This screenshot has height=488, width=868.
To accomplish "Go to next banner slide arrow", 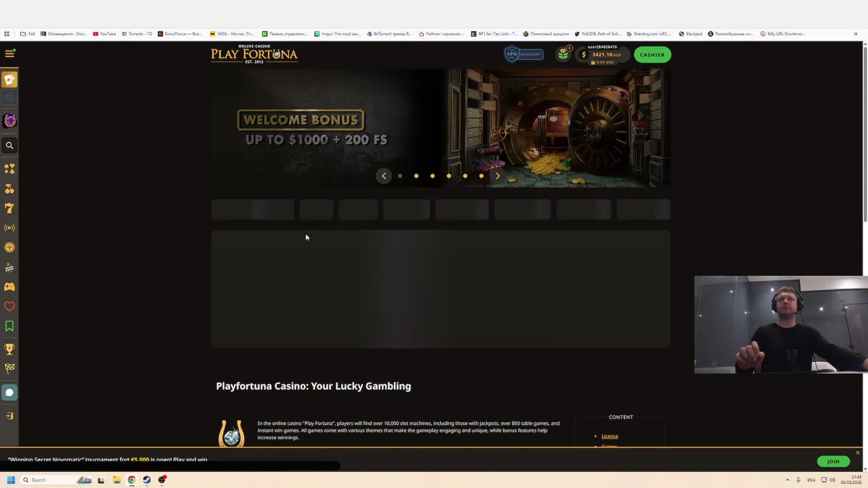I will coord(498,176).
